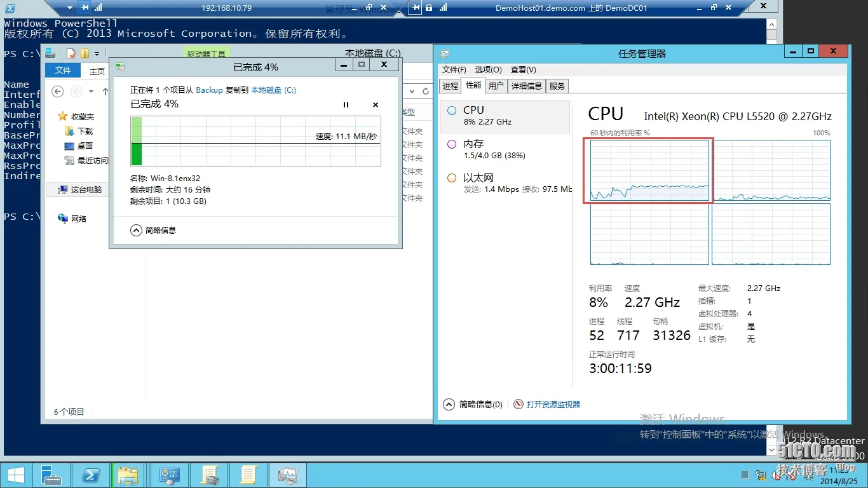Open the 文件(F) menu in Task Manager

tap(454, 70)
